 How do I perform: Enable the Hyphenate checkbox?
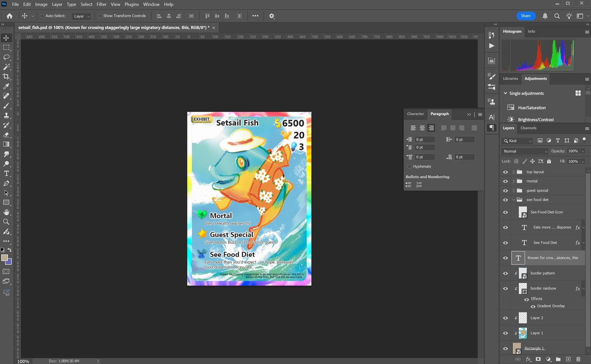point(409,166)
